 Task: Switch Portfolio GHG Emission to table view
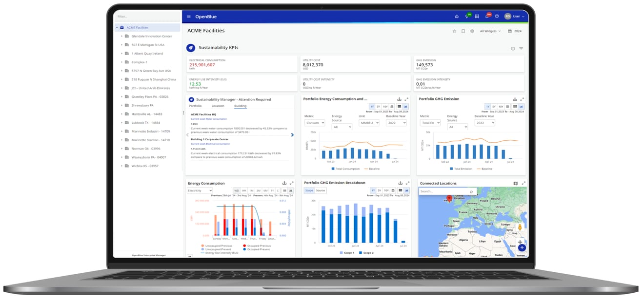click(x=514, y=106)
